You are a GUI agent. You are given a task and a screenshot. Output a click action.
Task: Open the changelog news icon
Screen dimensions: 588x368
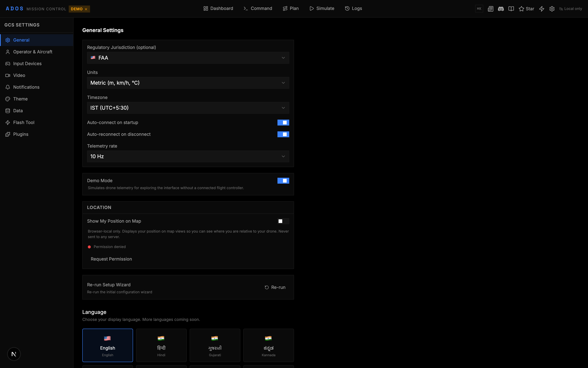(x=490, y=9)
